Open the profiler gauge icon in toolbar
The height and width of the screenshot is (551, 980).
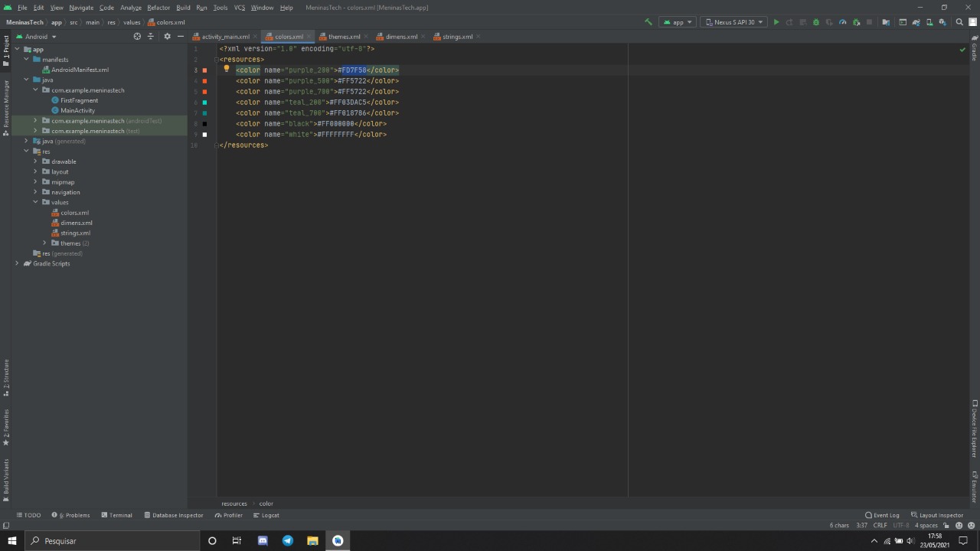[x=843, y=22]
